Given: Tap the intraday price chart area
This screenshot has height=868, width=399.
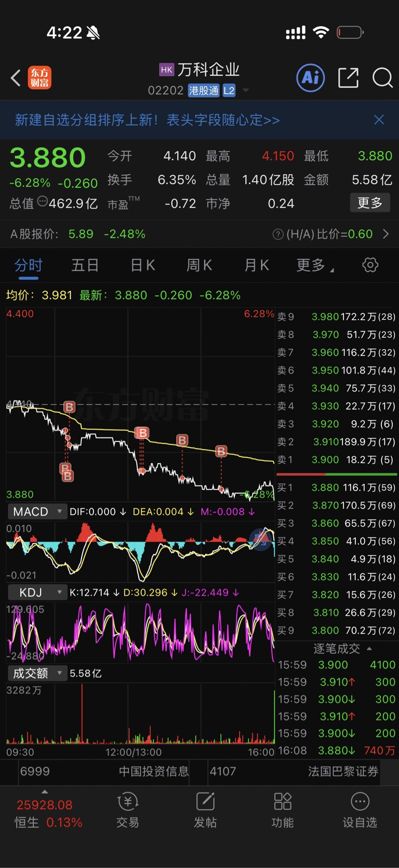Looking at the screenshot, I should point(140,404).
